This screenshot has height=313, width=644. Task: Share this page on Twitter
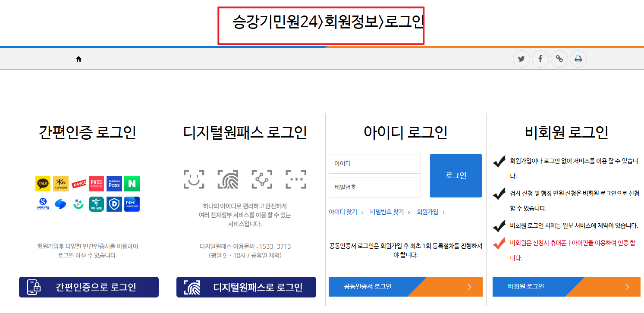click(x=521, y=59)
